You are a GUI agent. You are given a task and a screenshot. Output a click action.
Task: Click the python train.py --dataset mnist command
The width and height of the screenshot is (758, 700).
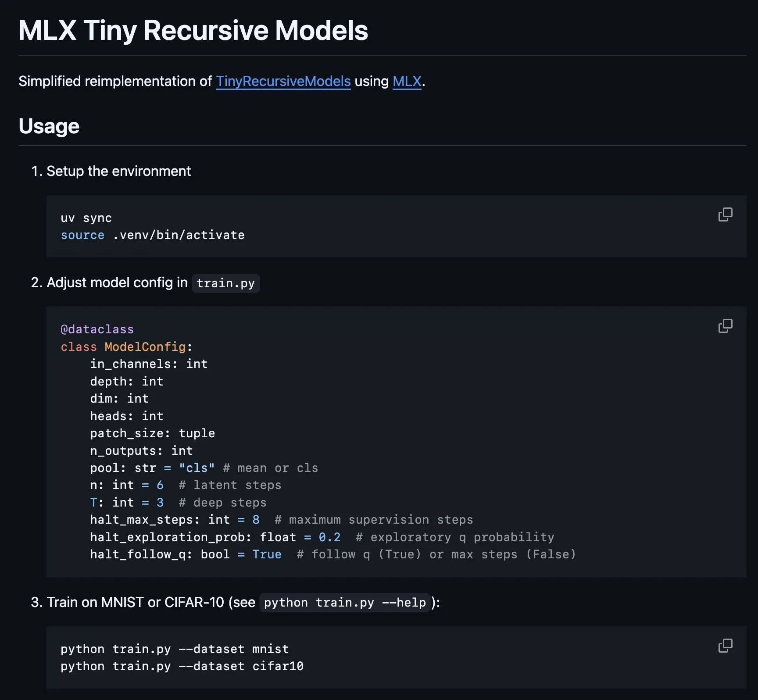click(x=174, y=649)
